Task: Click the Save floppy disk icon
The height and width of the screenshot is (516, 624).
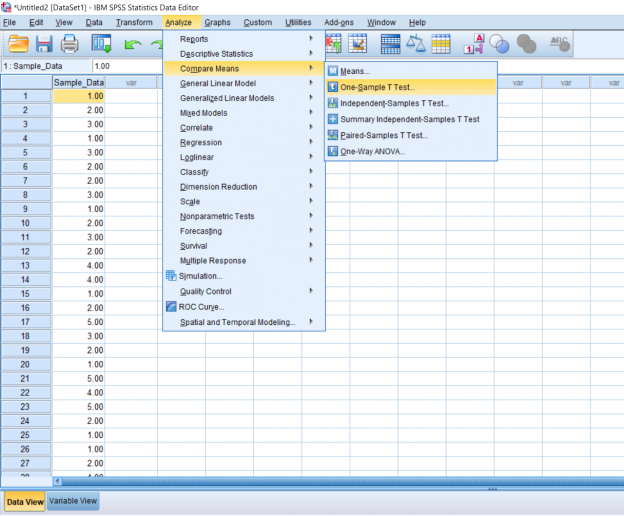Action: pos(44,44)
